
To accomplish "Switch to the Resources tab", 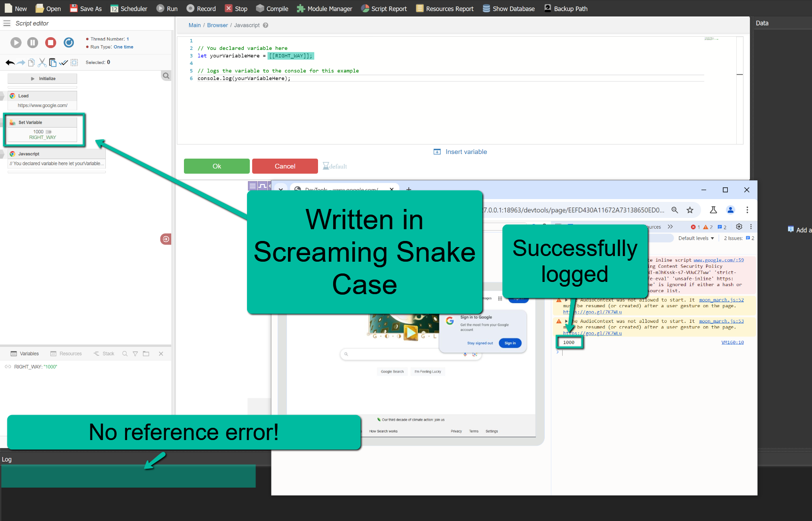I will pyautogui.click(x=66, y=354).
